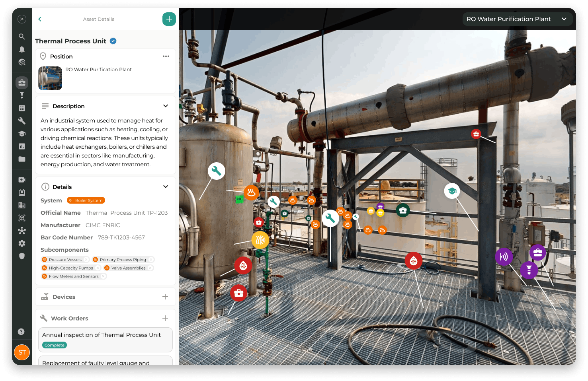Open the settings gear in sidebar
The image size is (588, 381).
pos(22,243)
